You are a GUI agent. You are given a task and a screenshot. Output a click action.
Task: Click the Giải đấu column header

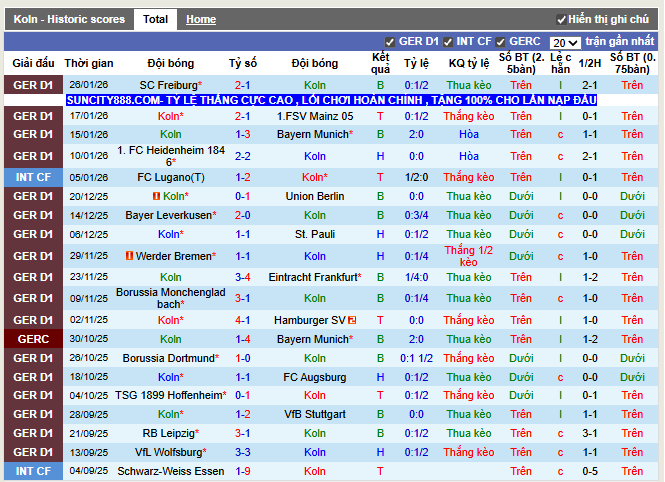pos(34,63)
